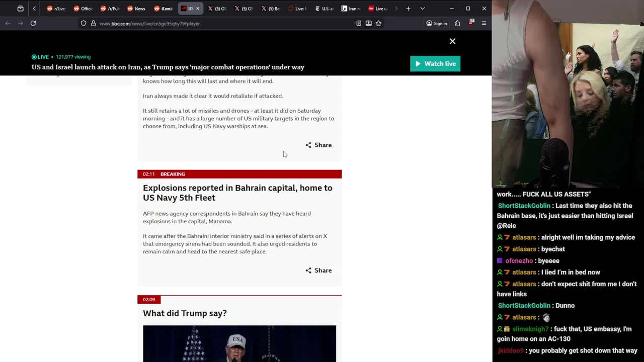Share the Bahrain explosions post
The height and width of the screenshot is (362, 644).
click(x=318, y=270)
